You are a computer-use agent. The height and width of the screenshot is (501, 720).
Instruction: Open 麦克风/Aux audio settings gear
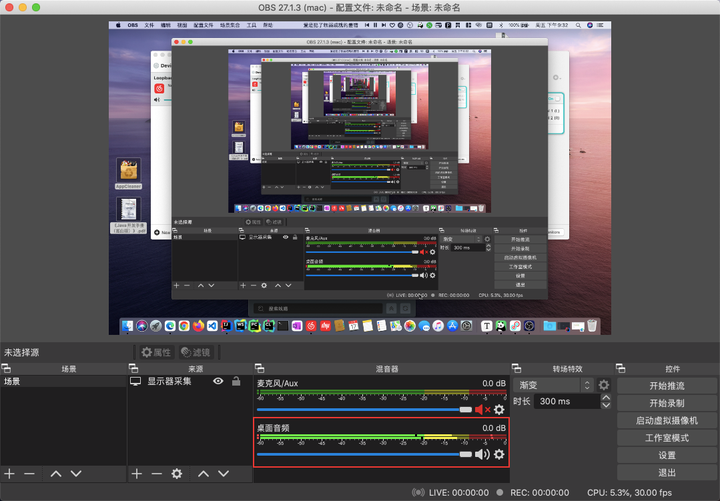point(499,409)
